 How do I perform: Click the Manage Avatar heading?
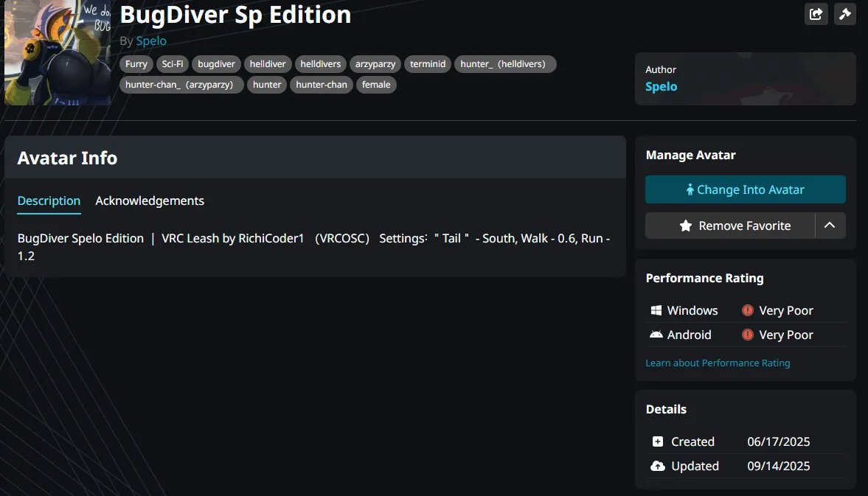[x=690, y=156]
